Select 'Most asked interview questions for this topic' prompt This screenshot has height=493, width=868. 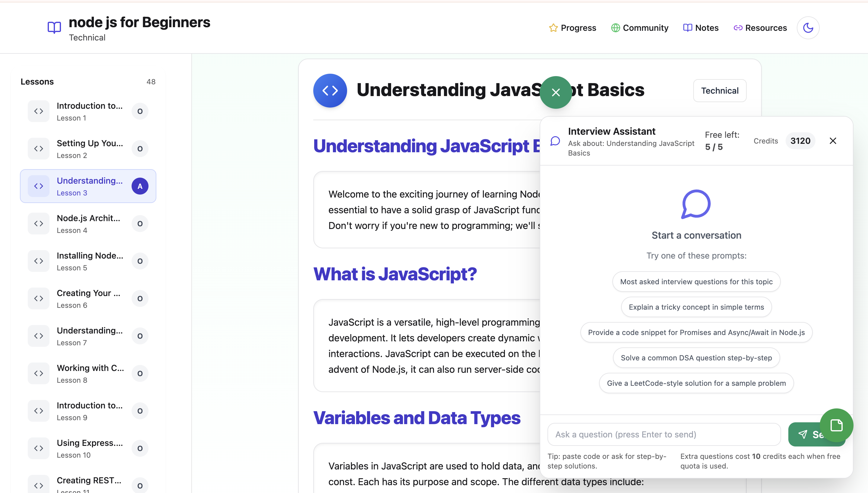pos(696,282)
